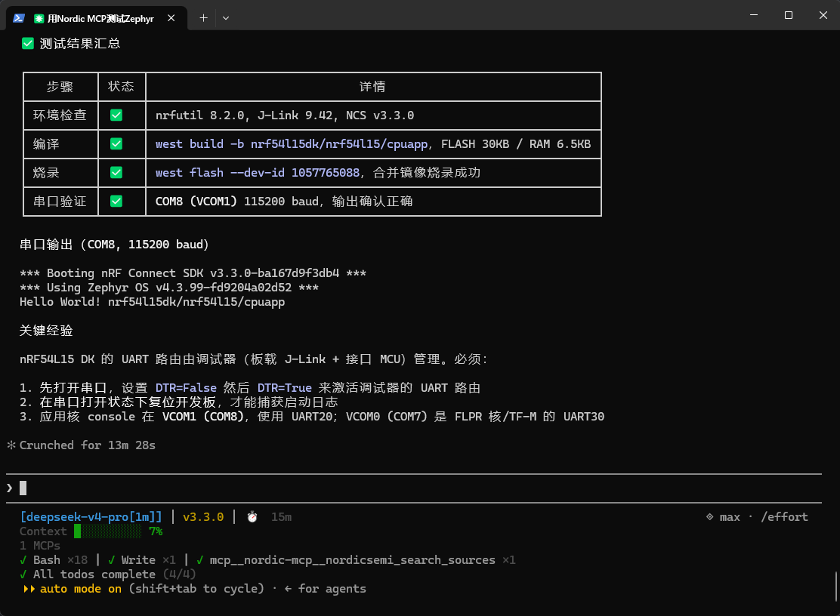The height and width of the screenshot is (616, 840).
Task: Minimize the terminal window
Action: pos(754,15)
